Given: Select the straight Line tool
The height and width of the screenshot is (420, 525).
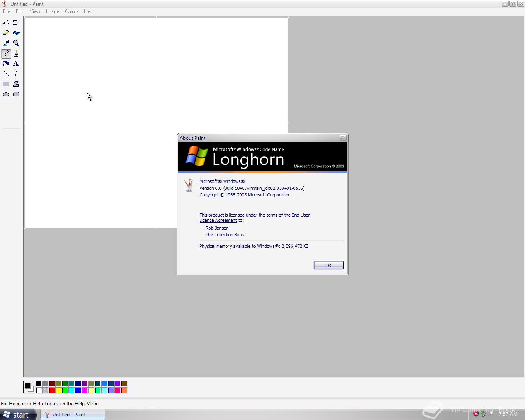Looking at the screenshot, I should 6,74.
